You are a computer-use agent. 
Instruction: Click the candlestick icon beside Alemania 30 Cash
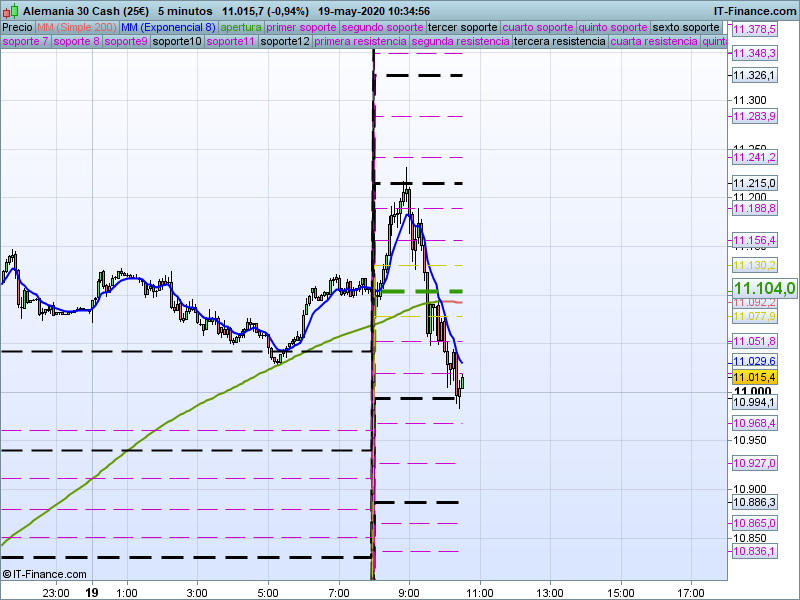click(x=10, y=10)
